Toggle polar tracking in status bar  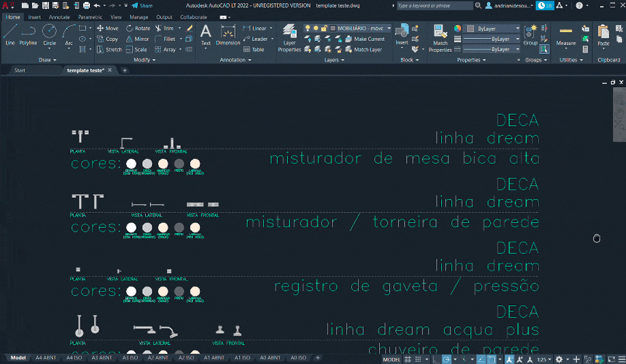click(x=447, y=359)
